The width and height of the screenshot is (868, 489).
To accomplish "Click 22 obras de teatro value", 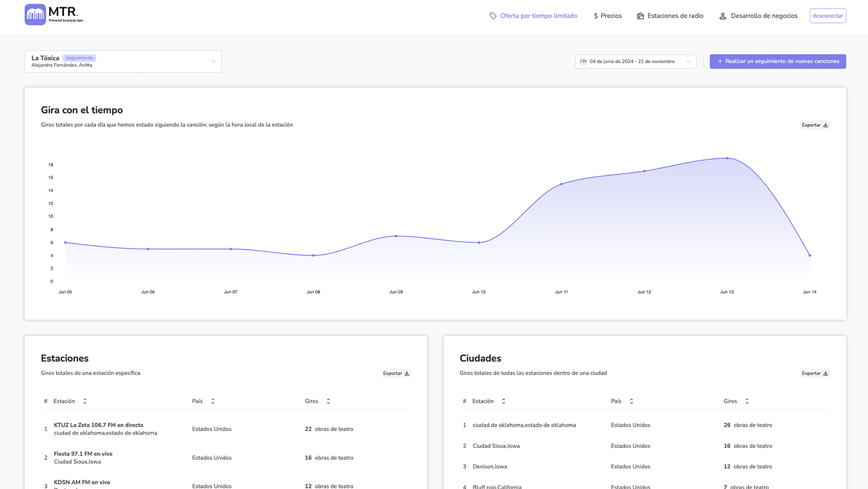I will point(329,429).
